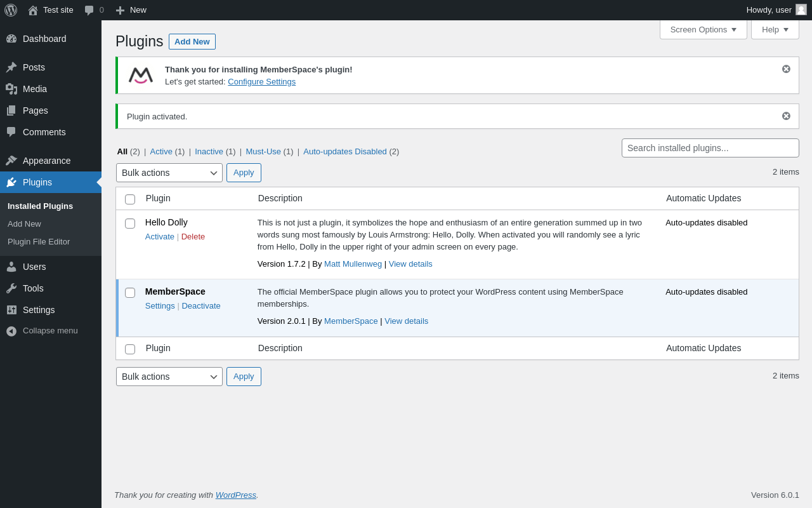Open Plugin File Editor submenu item

pos(39,242)
